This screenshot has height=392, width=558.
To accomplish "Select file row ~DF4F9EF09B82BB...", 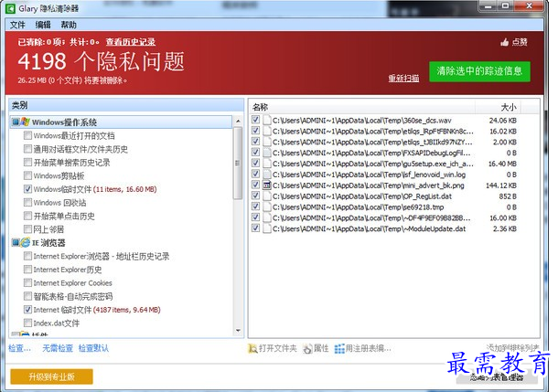I will tap(384, 217).
